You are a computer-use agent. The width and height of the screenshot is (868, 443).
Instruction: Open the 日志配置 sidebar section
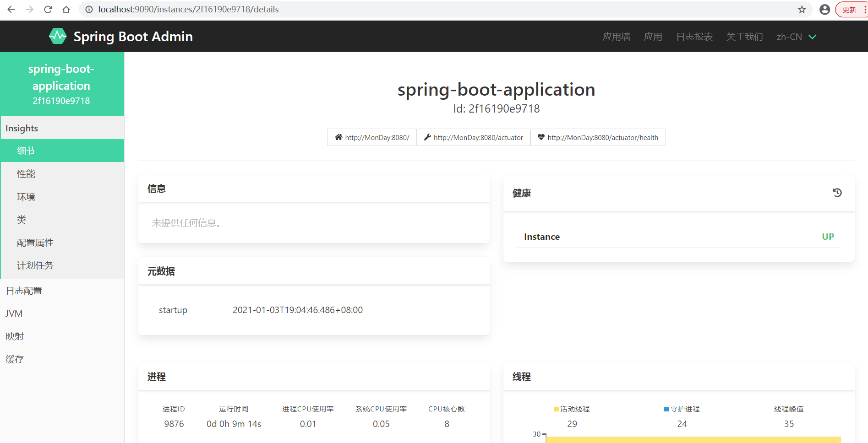62,291
